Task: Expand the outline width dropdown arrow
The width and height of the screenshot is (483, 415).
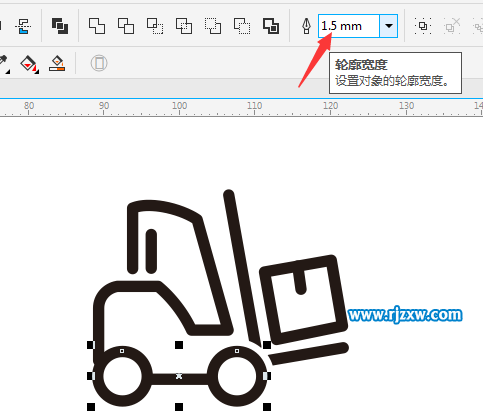Action: tap(389, 26)
